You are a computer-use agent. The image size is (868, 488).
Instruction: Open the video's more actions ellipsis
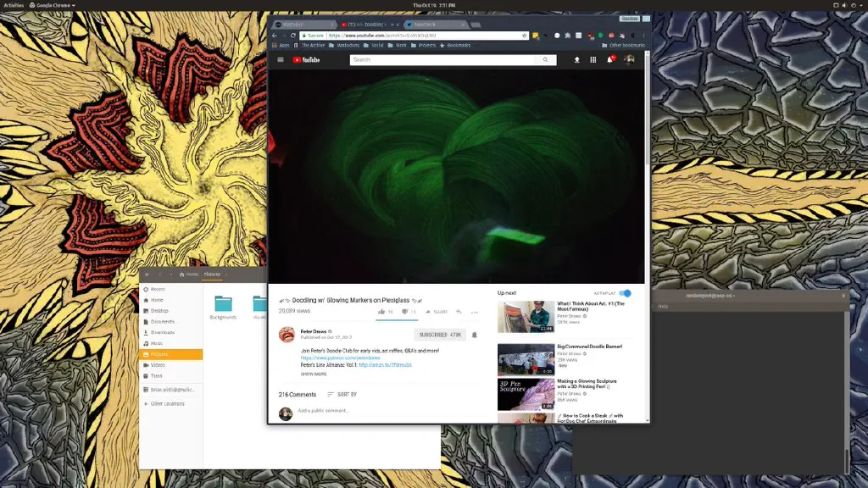475,313
